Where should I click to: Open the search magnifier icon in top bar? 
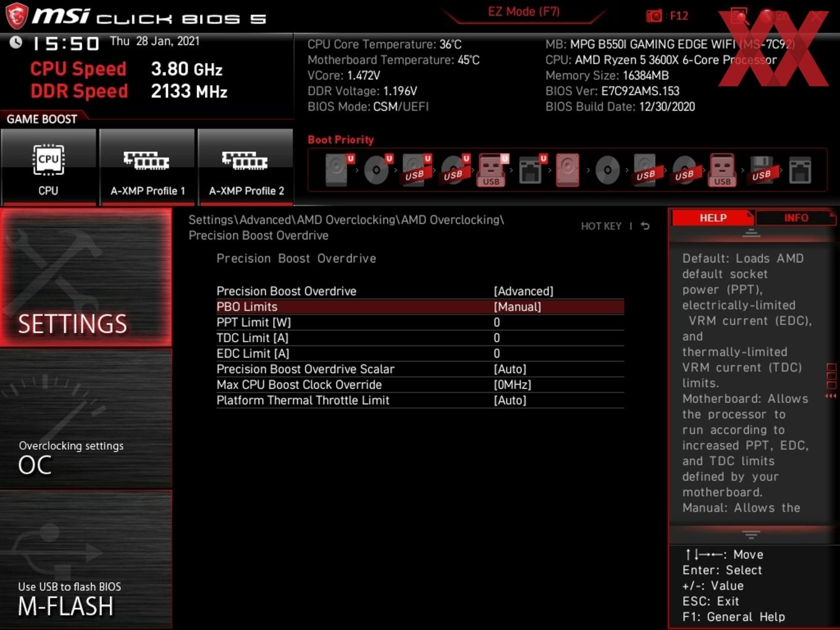(739, 15)
